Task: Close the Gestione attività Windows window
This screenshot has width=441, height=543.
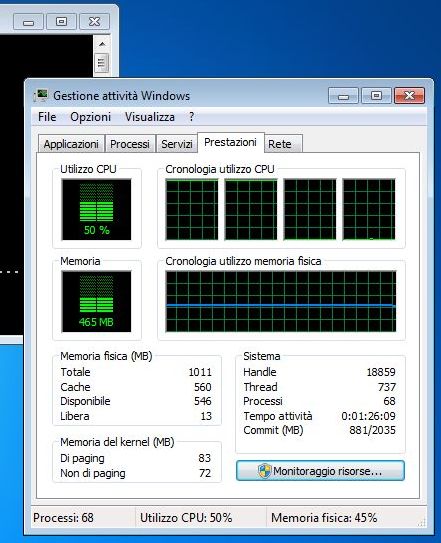Action: pos(409,96)
